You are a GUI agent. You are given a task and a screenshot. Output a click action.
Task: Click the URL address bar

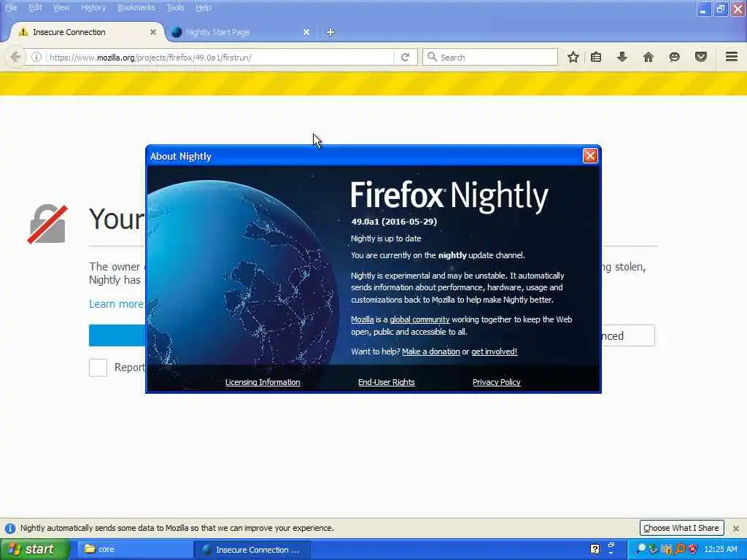click(x=219, y=57)
